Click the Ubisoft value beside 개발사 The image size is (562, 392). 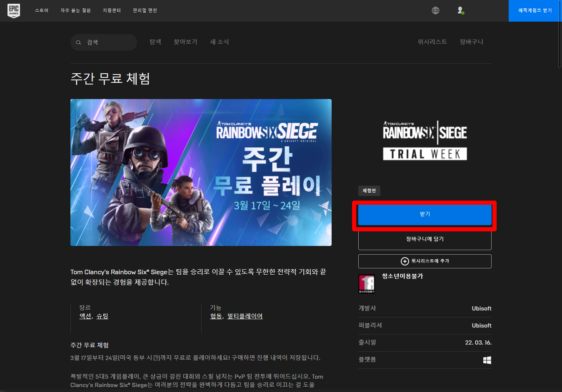click(x=482, y=309)
